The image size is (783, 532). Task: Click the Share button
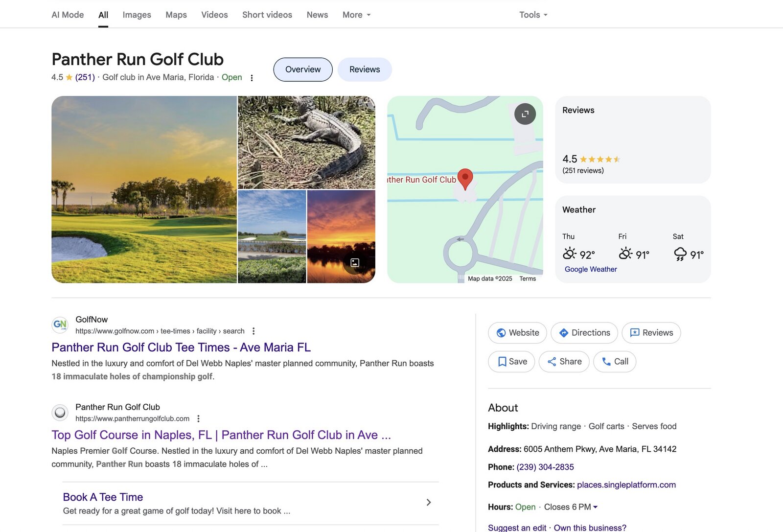(x=564, y=362)
